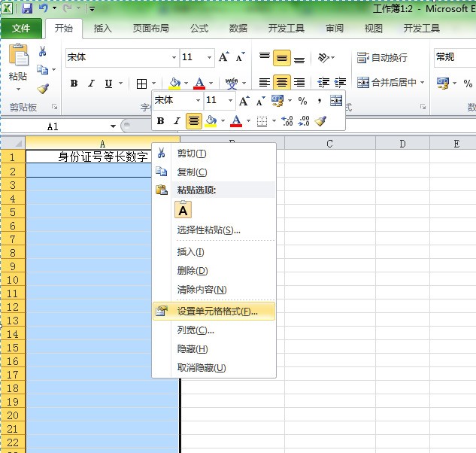The height and width of the screenshot is (453, 476).
Task: Expand the ribbon underline options arrow
Action: click(x=120, y=84)
